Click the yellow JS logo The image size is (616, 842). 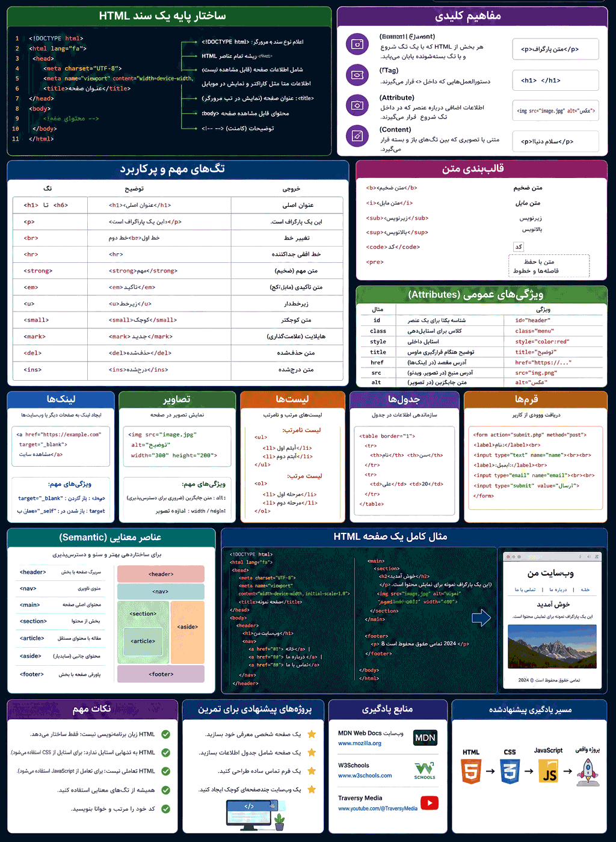click(x=548, y=771)
